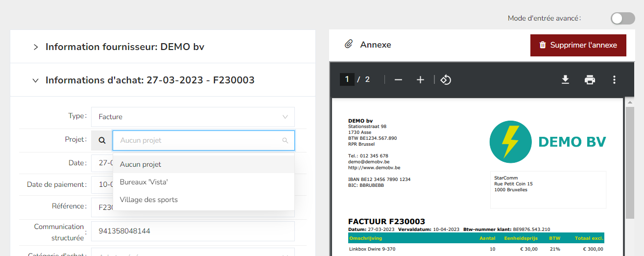Screen dimensions: 644x256
Task: Focus the Projet search input box
Action: (198, 140)
